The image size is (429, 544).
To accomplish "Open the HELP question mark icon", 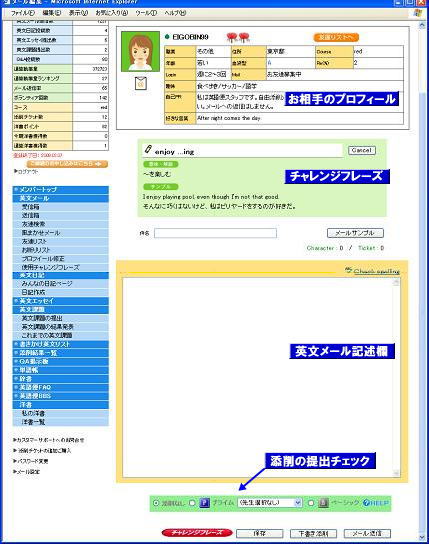I will (x=366, y=503).
